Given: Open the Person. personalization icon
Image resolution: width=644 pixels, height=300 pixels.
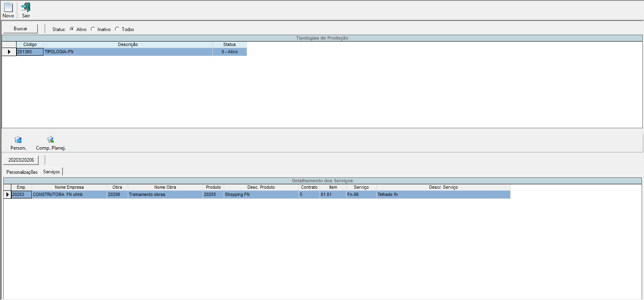Looking at the screenshot, I should 18,140.
